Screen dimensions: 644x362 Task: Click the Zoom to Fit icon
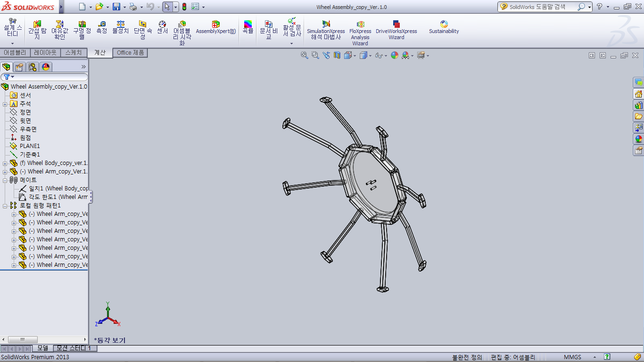[x=305, y=55]
